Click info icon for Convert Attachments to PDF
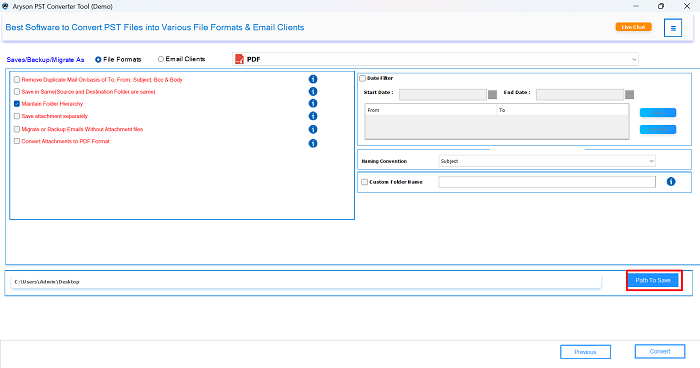Image resolution: width=700 pixels, height=368 pixels. pyautogui.click(x=313, y=143)
